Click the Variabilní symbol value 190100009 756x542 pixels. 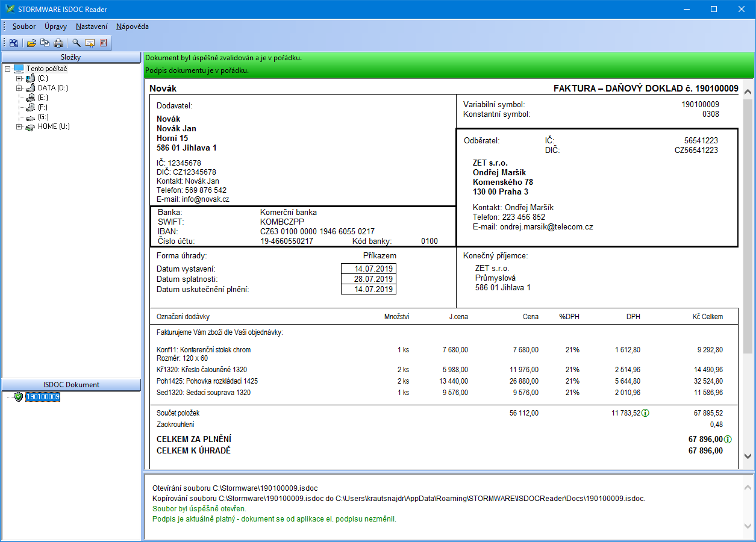coord(700,104)
